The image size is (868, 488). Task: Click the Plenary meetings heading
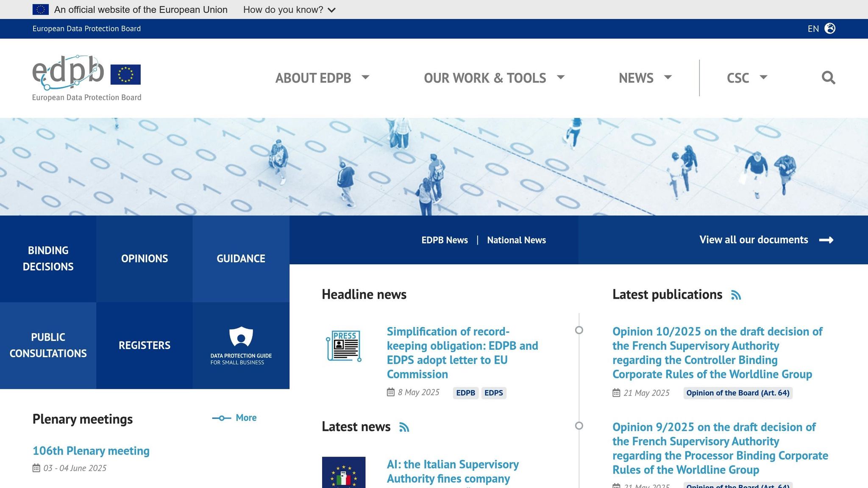(83, 419)
